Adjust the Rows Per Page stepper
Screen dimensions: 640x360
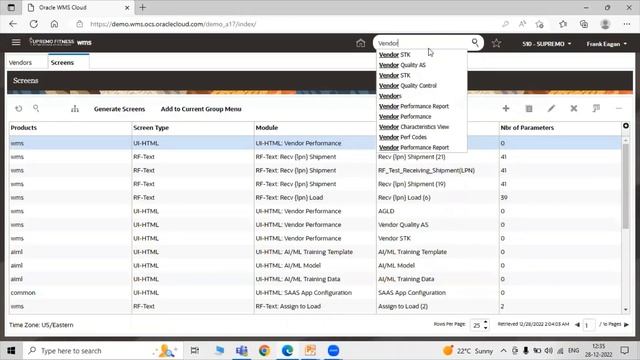pos(485,325)
